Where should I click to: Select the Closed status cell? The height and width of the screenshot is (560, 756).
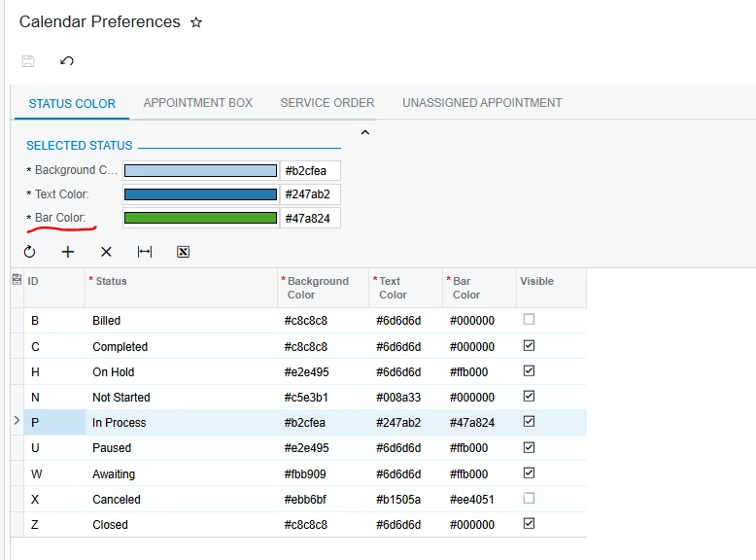click(x=182, y=524)
